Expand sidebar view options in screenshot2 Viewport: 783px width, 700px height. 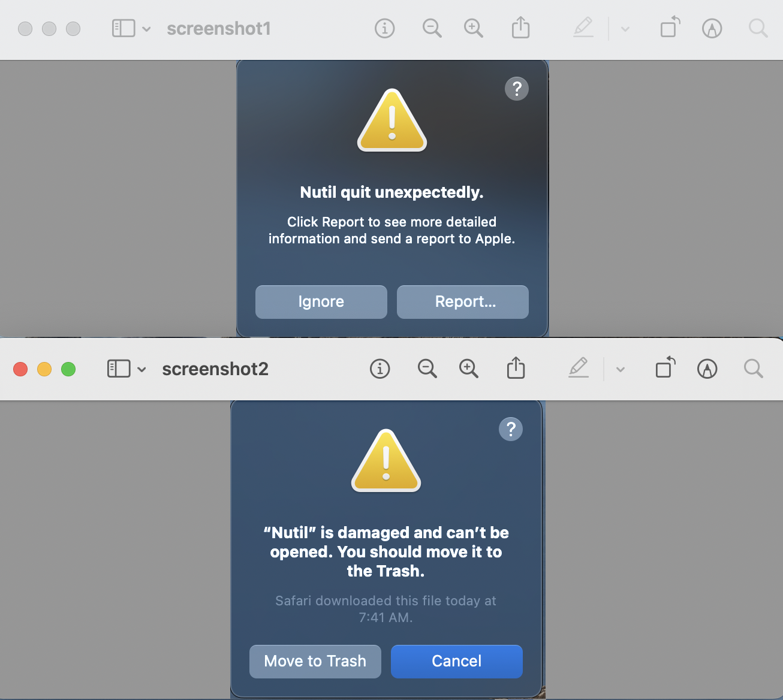[141, 369]
